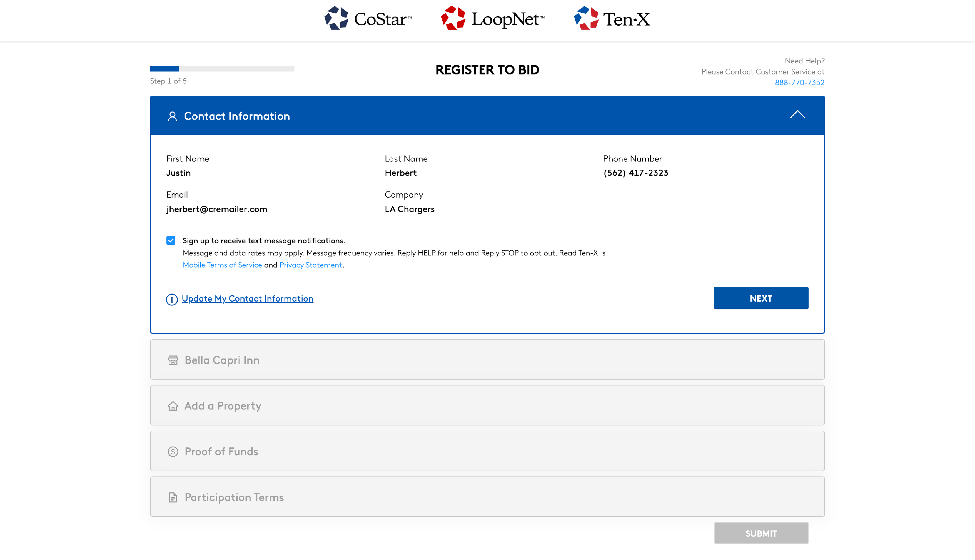Click the person icon beside Contact Information

pyautogui.click(x=172, y=116)
